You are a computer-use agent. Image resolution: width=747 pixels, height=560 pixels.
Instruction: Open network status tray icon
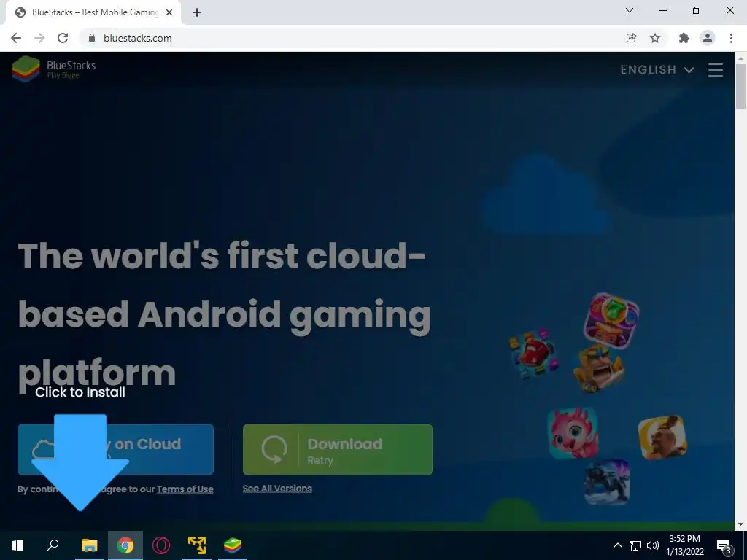[635, 545]
